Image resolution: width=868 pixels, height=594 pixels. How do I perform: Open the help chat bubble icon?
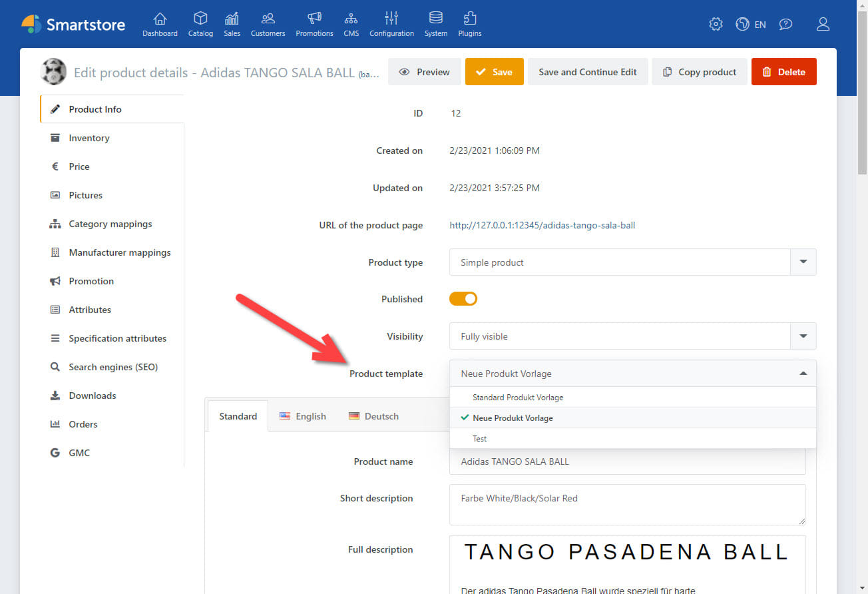coord(785,25)
